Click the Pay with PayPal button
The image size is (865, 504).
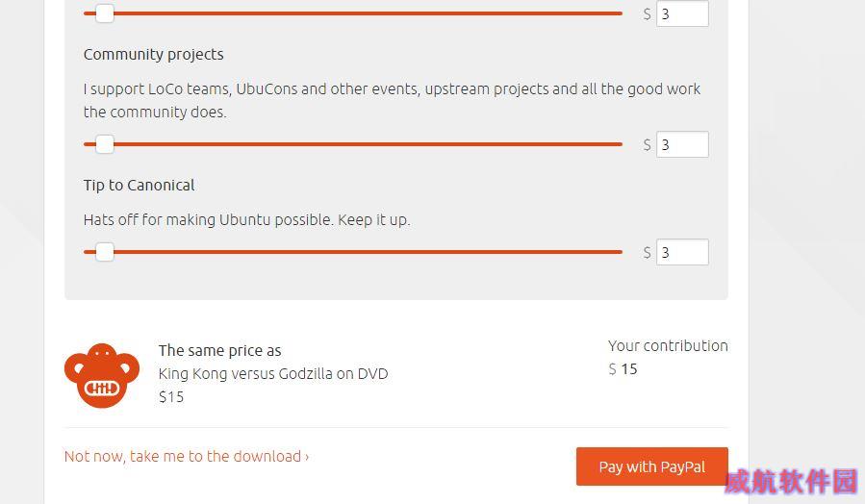[x=652, y=466]
